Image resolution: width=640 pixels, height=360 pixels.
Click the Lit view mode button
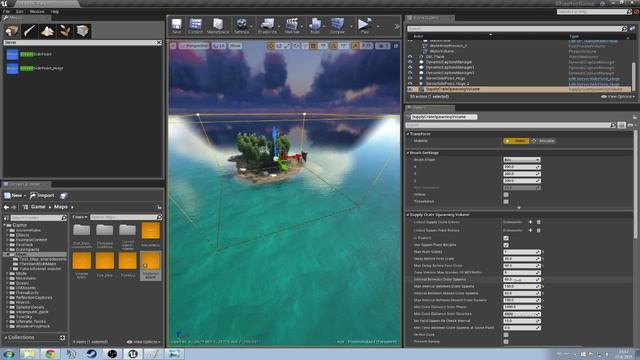pos(219,46)
